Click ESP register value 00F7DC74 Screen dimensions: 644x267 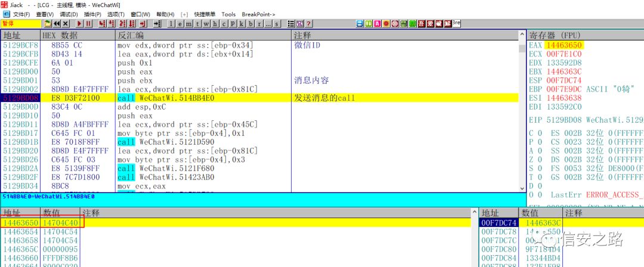point(564,80)
